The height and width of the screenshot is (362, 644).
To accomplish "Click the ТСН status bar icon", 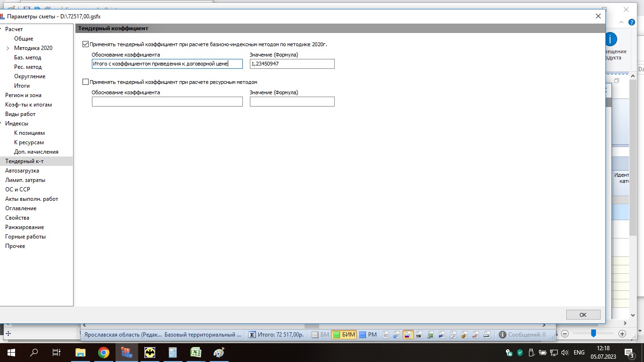I will pos(419,335).
